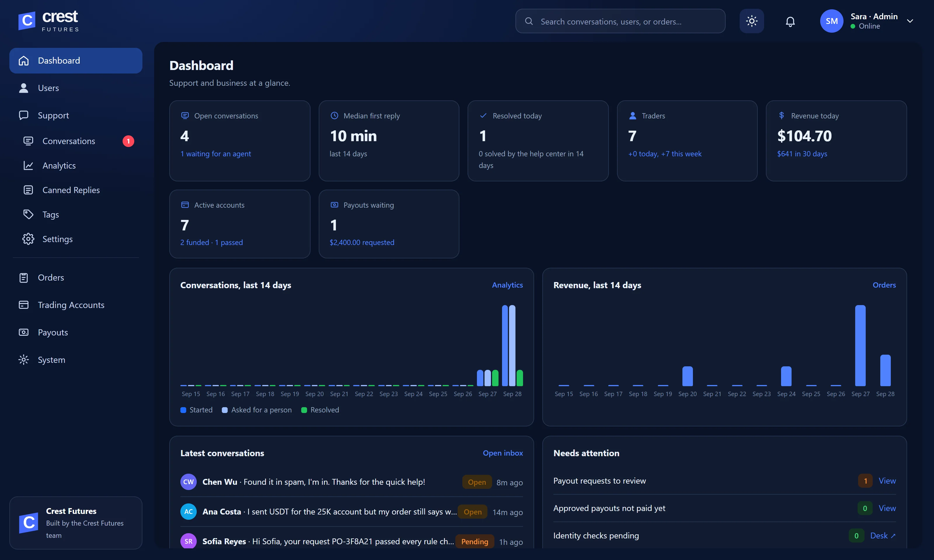This screenshot has width=934, height=560.
Task: Open the Ana Costa conversation row
Action: (351, 512)
